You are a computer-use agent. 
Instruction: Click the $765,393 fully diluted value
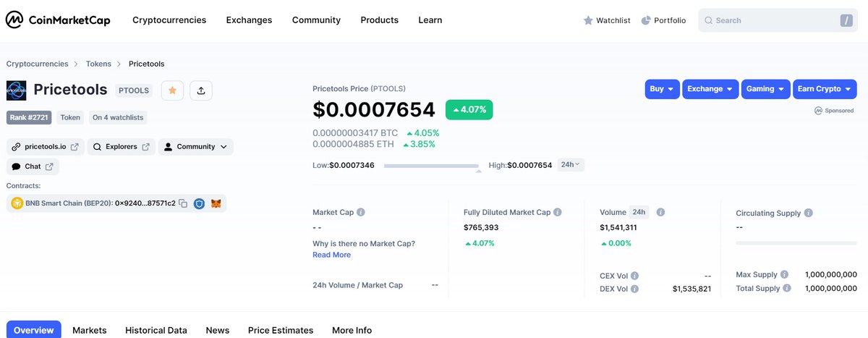point(481,227)
